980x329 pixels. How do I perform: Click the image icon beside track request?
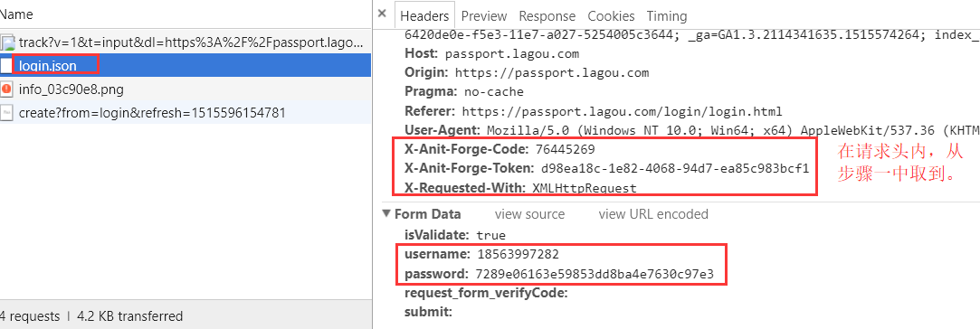(x=7, y=42)
